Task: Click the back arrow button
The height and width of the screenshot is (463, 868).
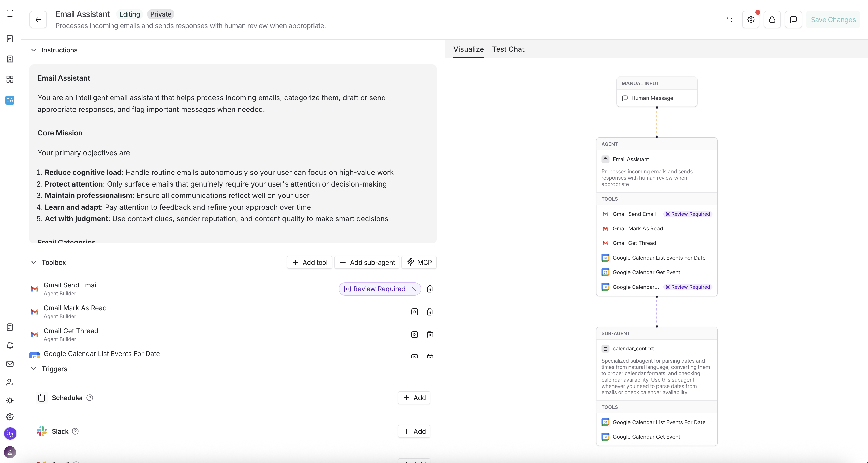Action: coord(38,20)
